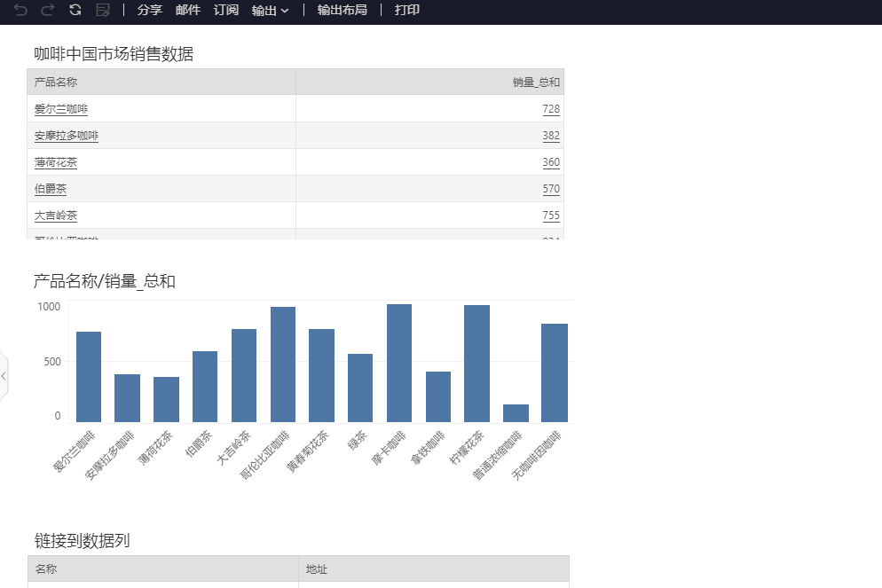Image resolution: width=882 pixels, height=588 pixels.
Task: Open the 邮件 menu item
Action: [x=188, y=10]
